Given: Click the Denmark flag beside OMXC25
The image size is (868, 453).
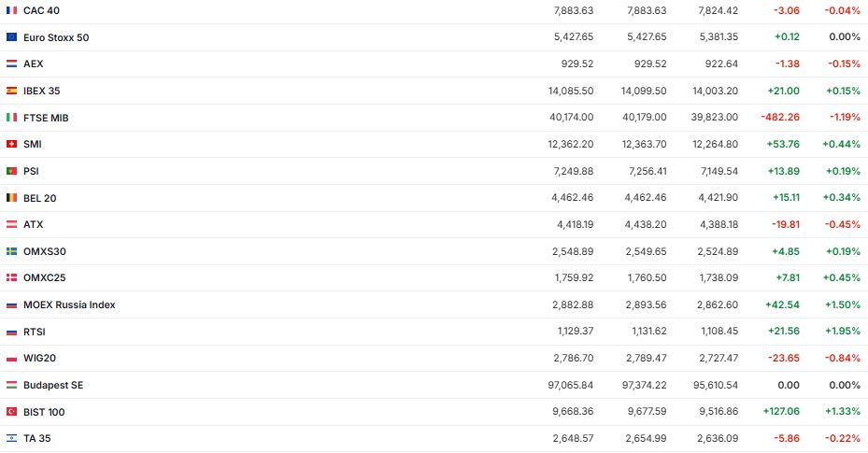Looking at the screenshot, I should point(11,277).
